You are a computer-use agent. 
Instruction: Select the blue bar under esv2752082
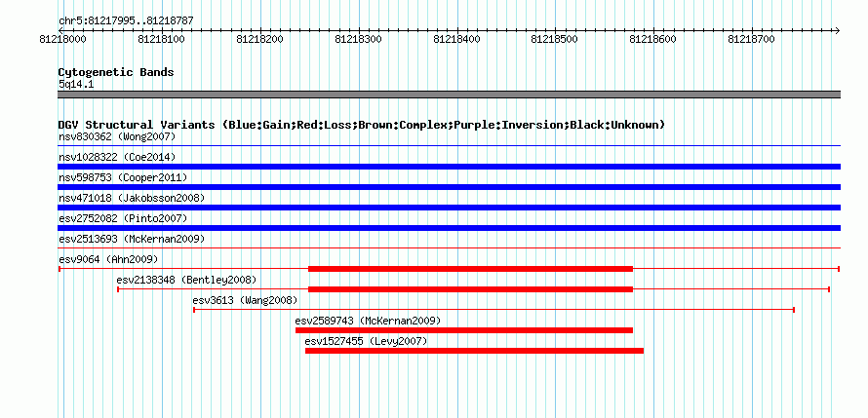[449, 228]
